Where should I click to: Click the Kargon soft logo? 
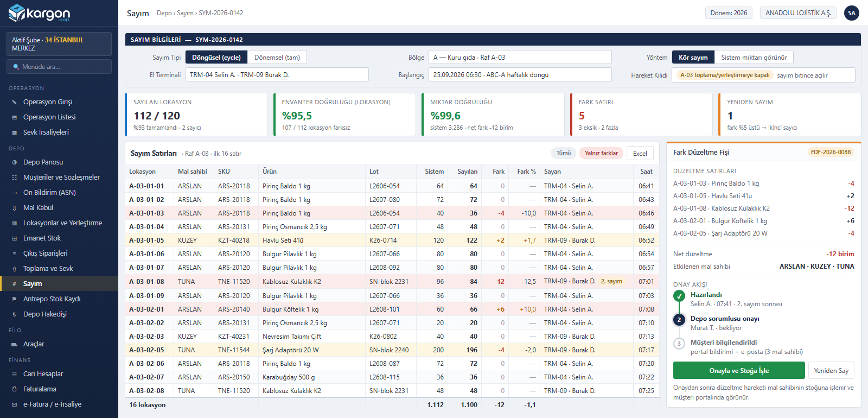click(40, 13)
